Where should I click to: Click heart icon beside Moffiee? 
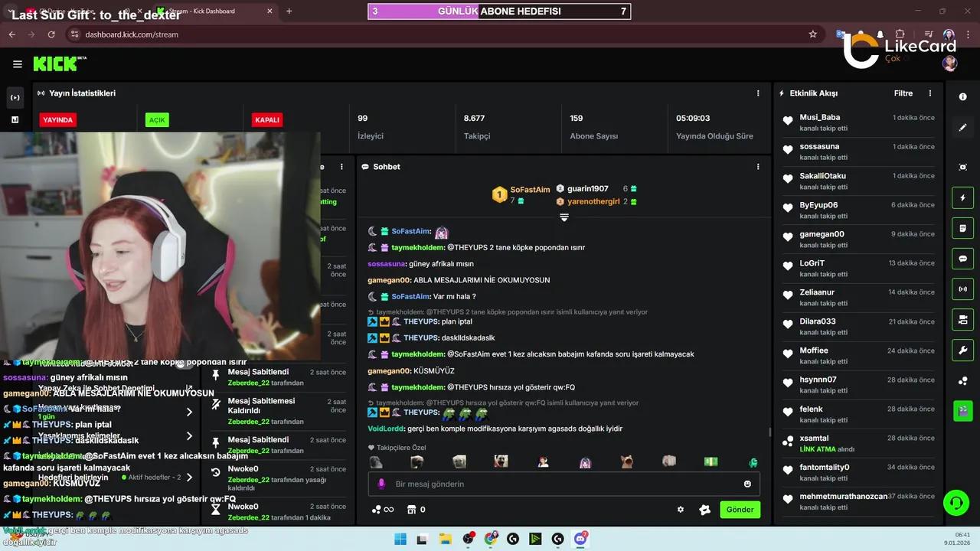(x=788, y=354)
